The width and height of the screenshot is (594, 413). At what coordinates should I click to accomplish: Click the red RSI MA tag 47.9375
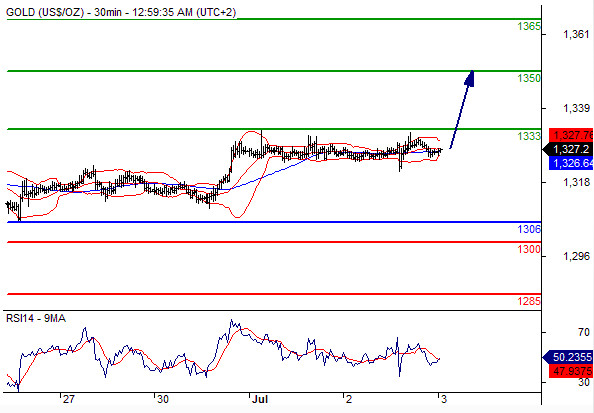[x=571, y=371]
